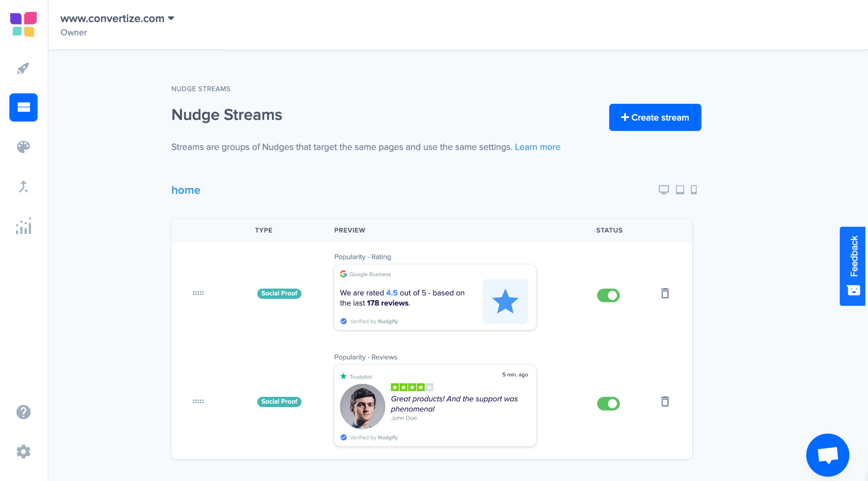The image size is (868, 481).
Task: Click the Create stream button
Action: click(x=655, y=117)
